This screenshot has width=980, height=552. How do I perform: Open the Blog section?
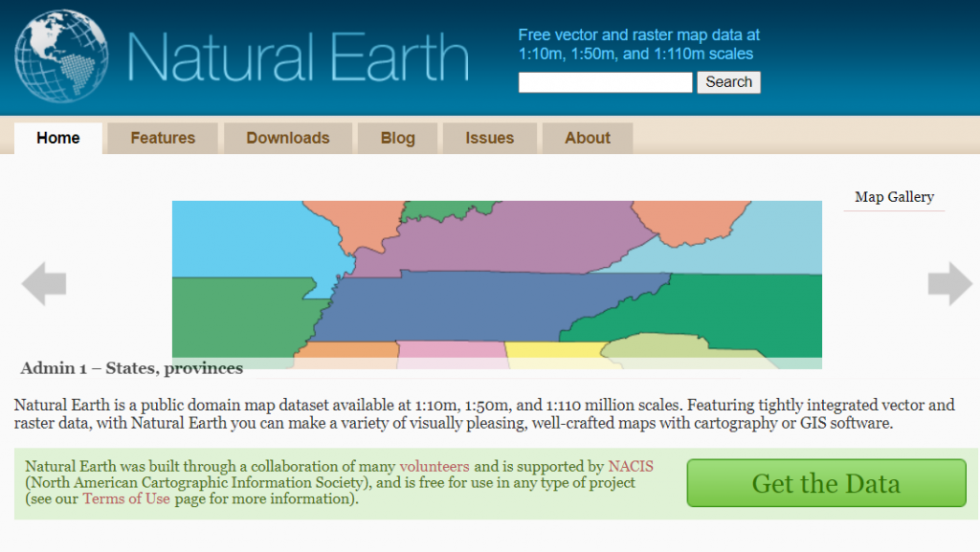tap(397, 138)
